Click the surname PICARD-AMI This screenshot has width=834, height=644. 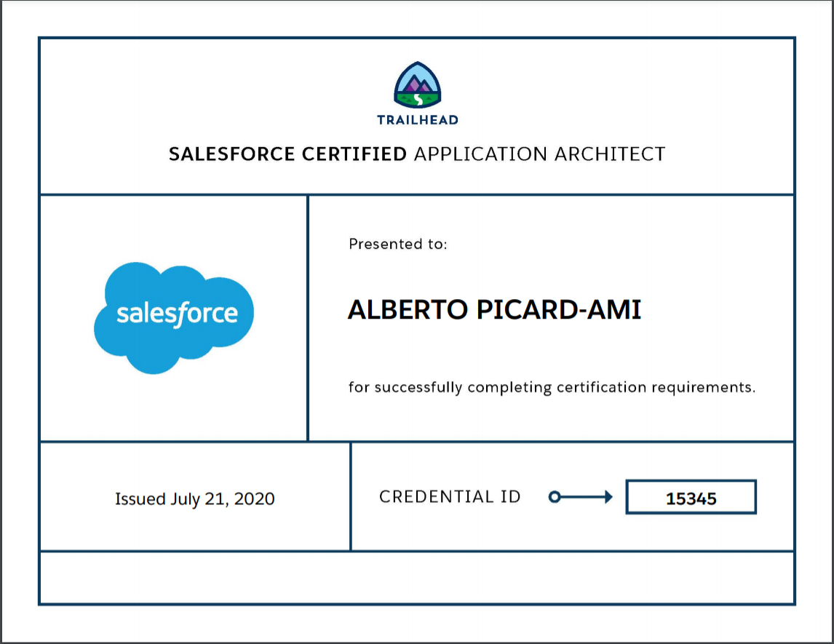(558, 310)
